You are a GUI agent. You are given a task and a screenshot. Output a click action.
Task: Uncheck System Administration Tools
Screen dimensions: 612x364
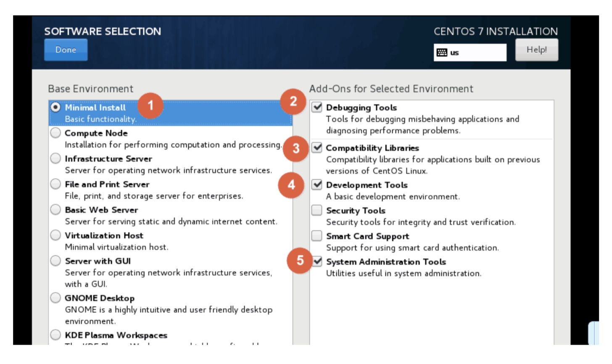pyautogui.click(x=318, y=262)
